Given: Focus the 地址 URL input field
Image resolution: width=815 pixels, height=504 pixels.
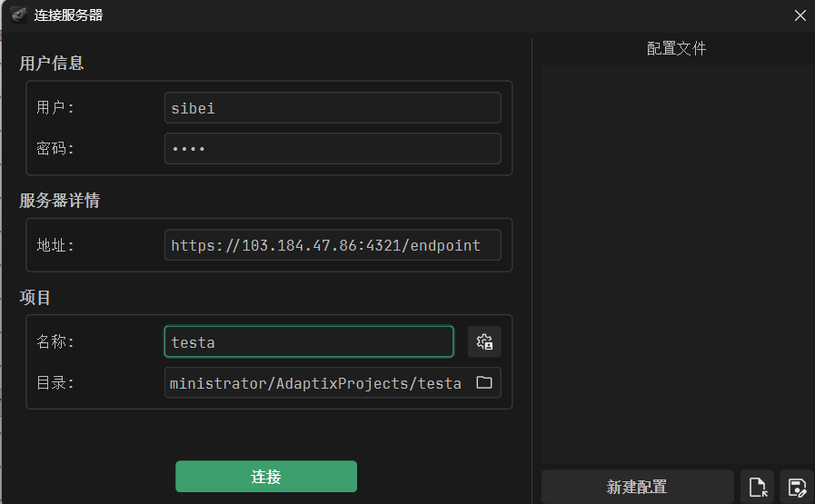Looking at the screenshot, I should 333,244.
